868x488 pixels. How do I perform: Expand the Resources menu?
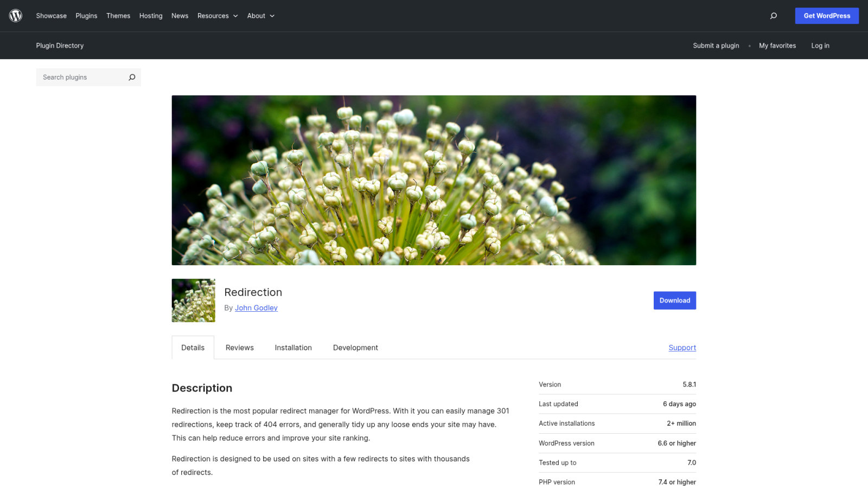218,16
